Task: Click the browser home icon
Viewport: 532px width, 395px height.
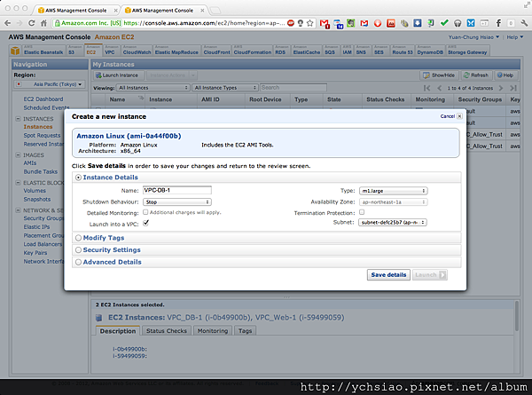Action: pyautogui.click(x=43, y=23)
